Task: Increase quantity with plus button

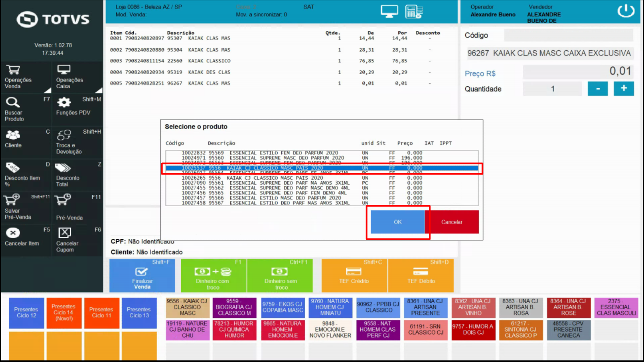Action: (x=624, y=89)
